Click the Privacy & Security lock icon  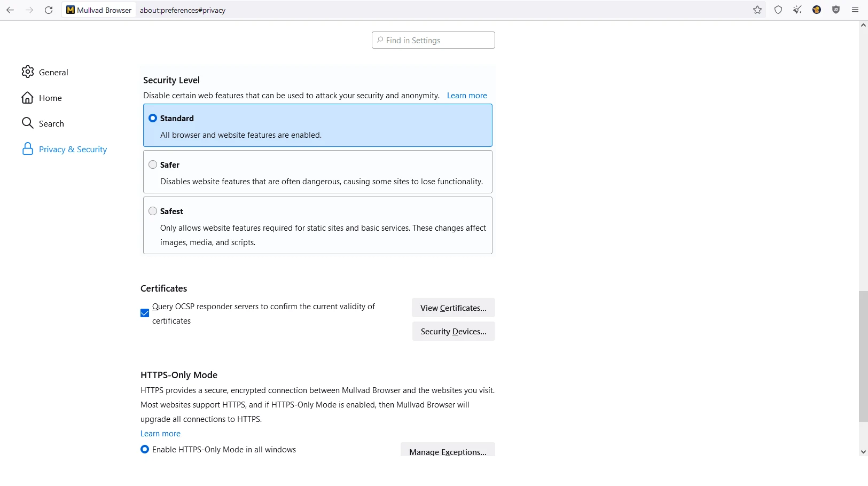coord(28,149)
